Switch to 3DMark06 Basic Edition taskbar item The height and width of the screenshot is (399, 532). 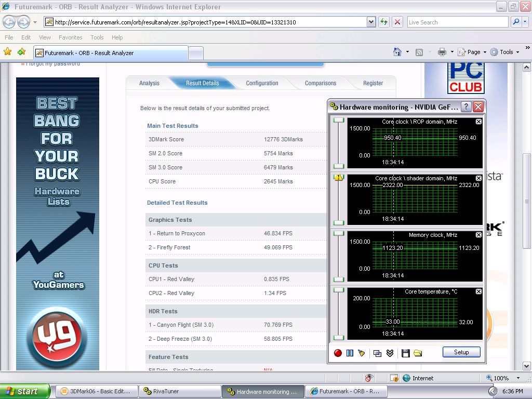coord(96,391)
